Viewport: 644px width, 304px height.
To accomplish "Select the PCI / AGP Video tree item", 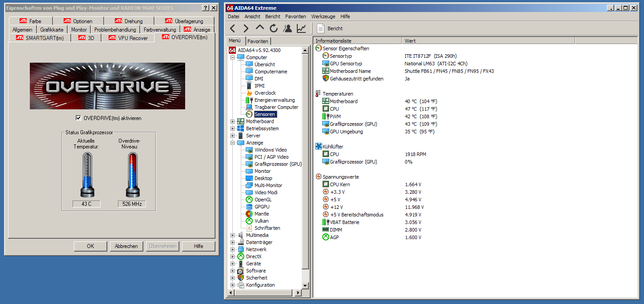I will pos(271,157).
